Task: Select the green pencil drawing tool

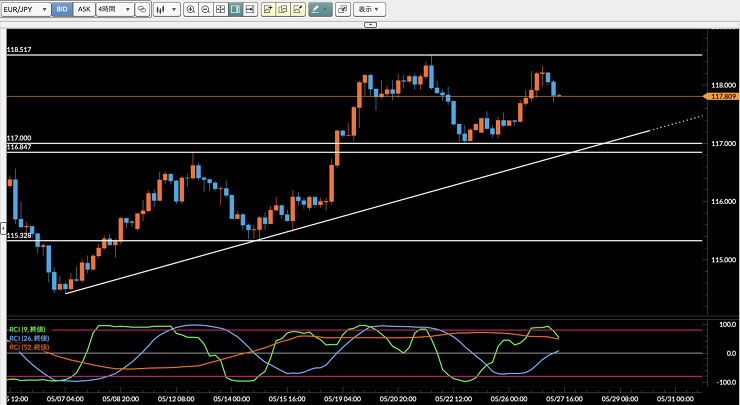Action: 316,9
